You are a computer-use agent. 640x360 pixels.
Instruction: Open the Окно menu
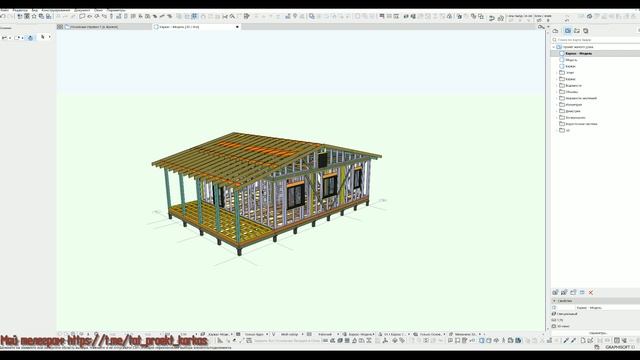point(98,10)
